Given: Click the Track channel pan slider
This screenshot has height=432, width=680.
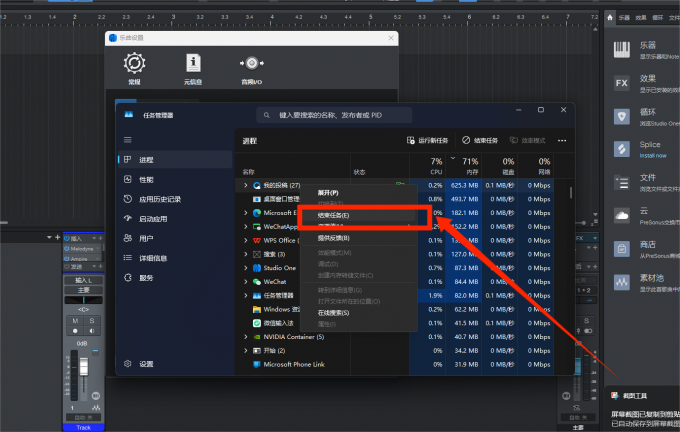Looking at the screenshot, I should click(x=84, y=300).
